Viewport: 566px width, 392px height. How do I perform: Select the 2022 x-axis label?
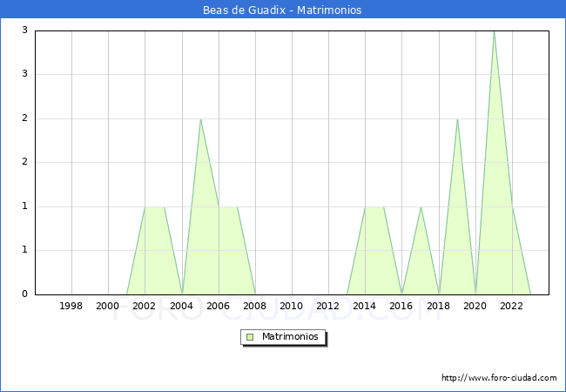(x=512, y=306)
